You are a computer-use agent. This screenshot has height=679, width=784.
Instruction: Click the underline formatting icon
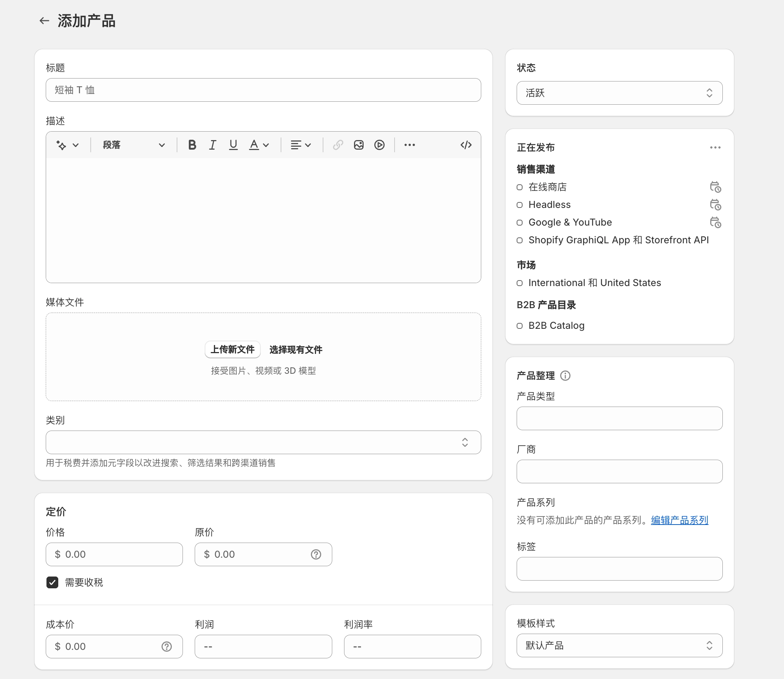pyautogui.click(x=233, y=145)
